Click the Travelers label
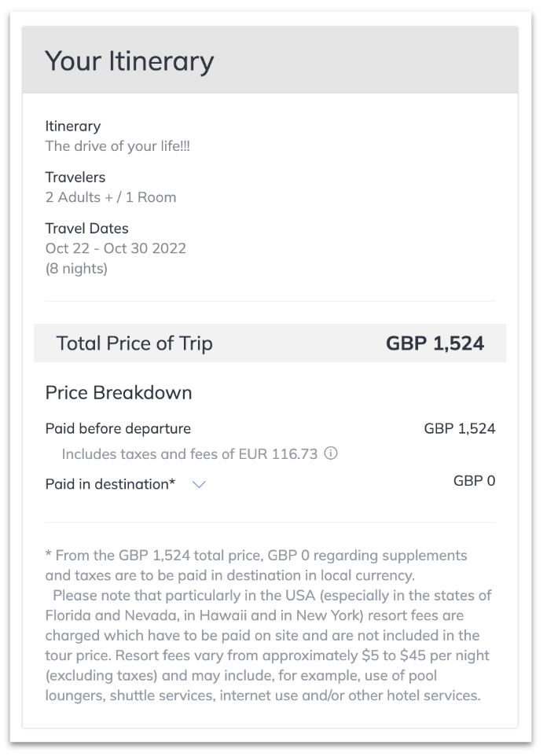This screenshot has height=756, width=547. click(x=75, y=178)
